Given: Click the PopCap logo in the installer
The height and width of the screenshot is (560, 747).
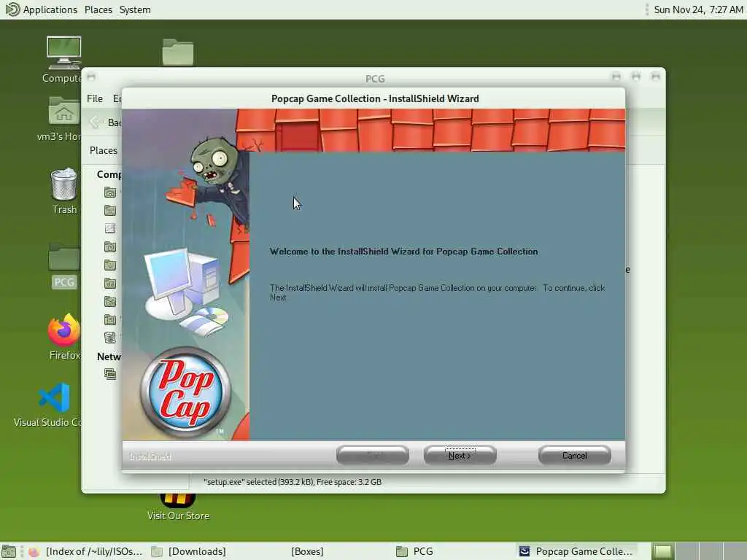Looking at the screenshot, I should coord(185,392).
